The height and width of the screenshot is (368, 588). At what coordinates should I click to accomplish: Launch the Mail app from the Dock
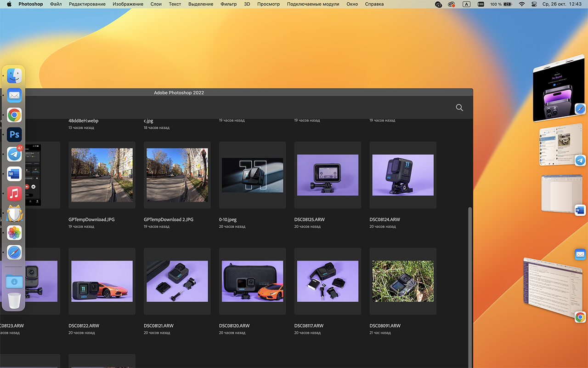pos(15,96)
